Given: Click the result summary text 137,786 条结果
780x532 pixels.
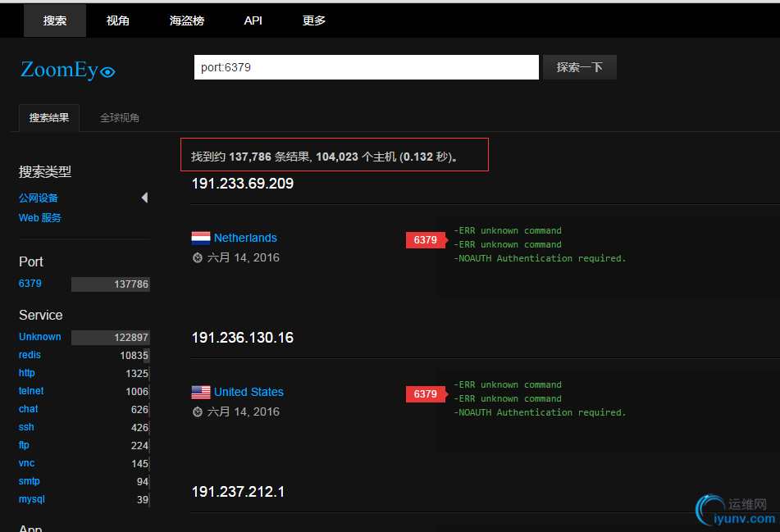Looking at the screenshot, I should tap(270, 157).
